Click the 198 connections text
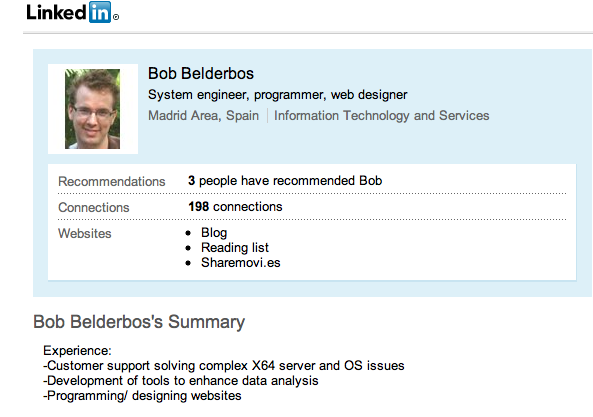 235,207
